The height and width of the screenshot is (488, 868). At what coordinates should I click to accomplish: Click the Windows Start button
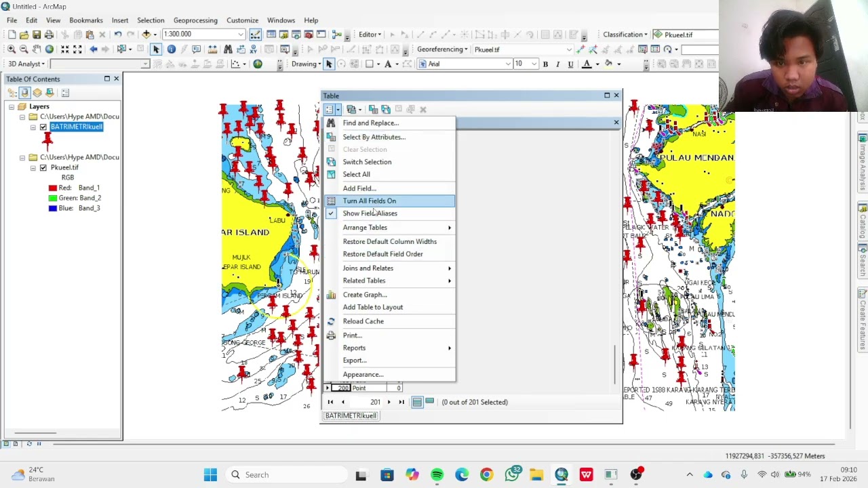point(210,474)
